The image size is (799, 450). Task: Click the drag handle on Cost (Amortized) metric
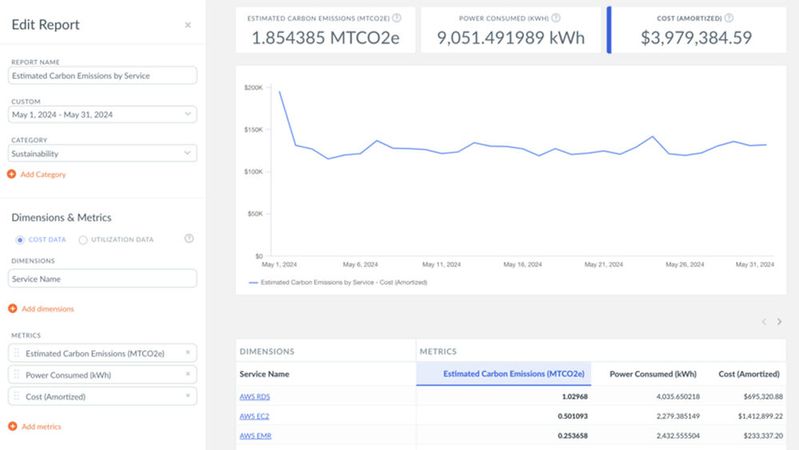(x=16, y=397)
